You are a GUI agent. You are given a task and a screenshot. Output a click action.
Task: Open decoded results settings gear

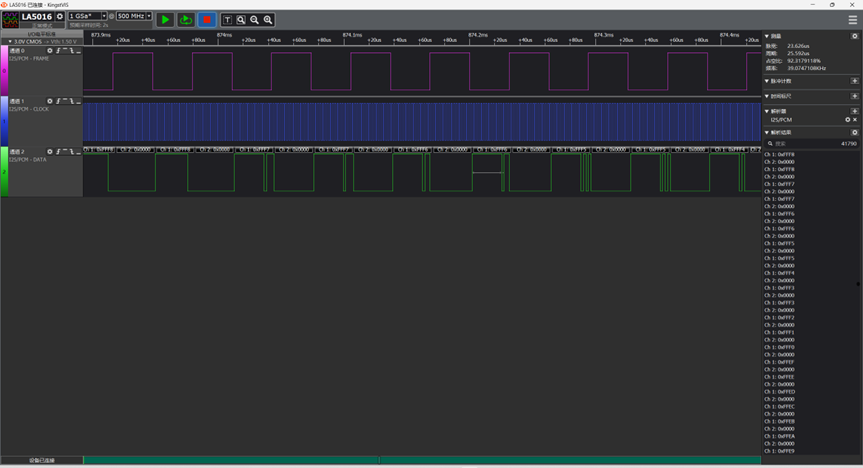(855, 133)
